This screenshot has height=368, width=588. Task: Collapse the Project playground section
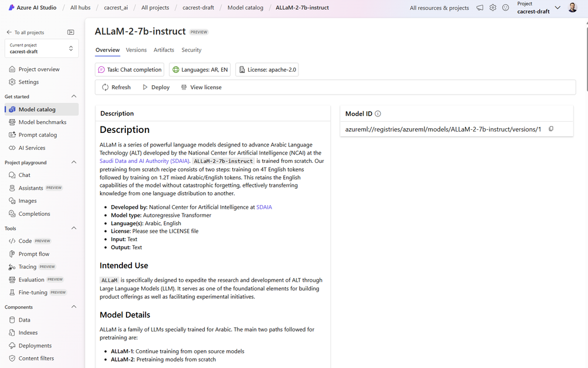pyautogui.click(x=74, y=162)
